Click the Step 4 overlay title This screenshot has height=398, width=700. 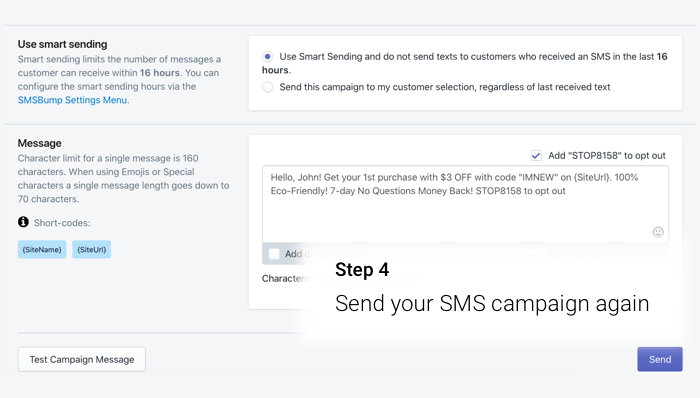click(x=362, y=269)
